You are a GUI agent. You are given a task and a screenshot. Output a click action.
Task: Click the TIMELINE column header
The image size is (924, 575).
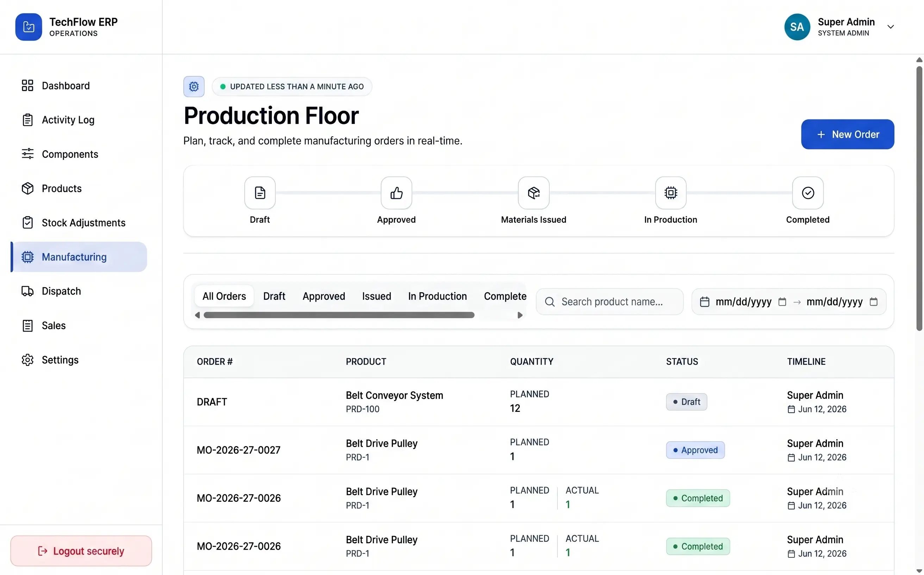click(806, 361)
